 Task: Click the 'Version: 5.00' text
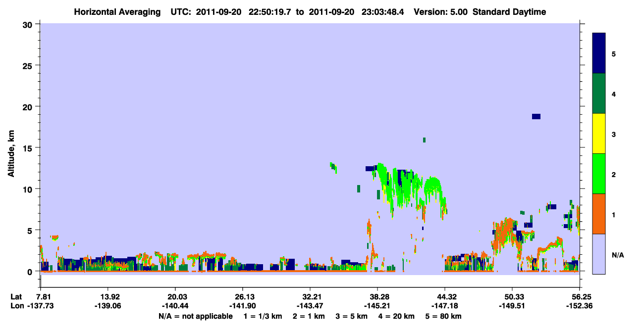pyautogui.click(x=439, y=12)
